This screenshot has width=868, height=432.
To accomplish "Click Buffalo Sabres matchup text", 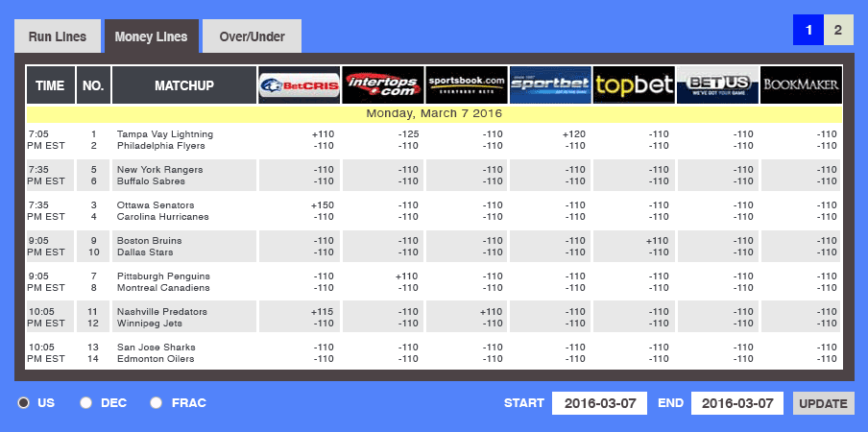I will (151, 181).
